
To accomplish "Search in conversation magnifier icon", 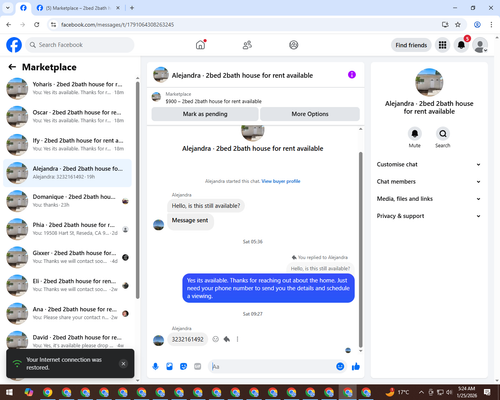I will [443, 134].
